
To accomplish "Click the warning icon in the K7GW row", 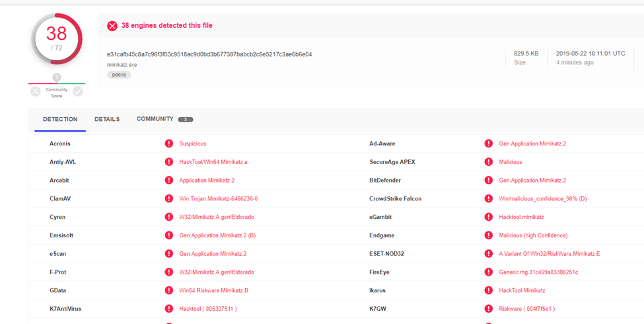I will [x=488, y=308].
